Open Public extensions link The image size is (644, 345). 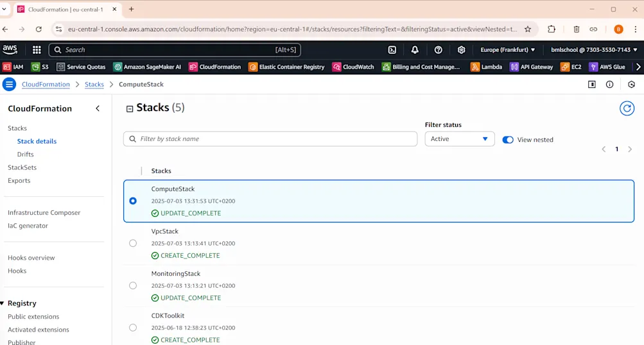33,316
